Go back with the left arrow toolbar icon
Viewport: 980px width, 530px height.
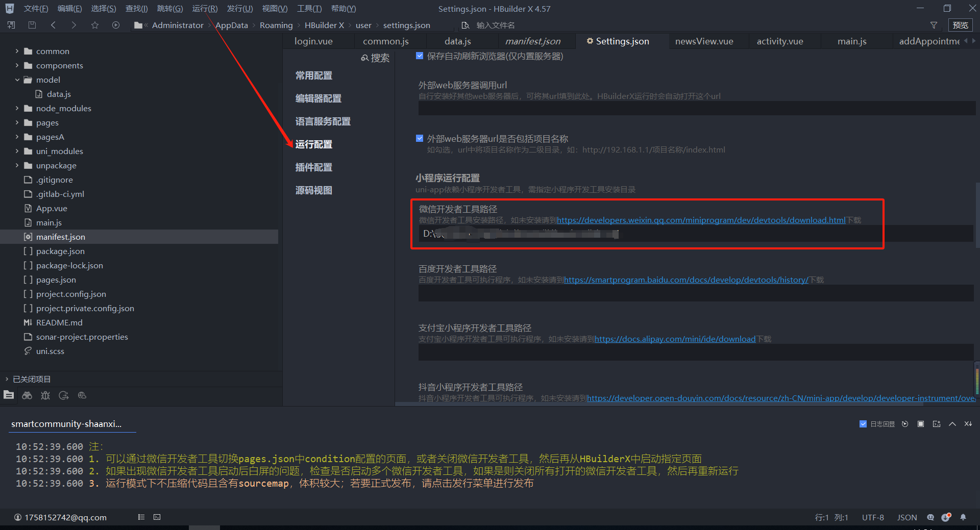(x=53, y=25)
